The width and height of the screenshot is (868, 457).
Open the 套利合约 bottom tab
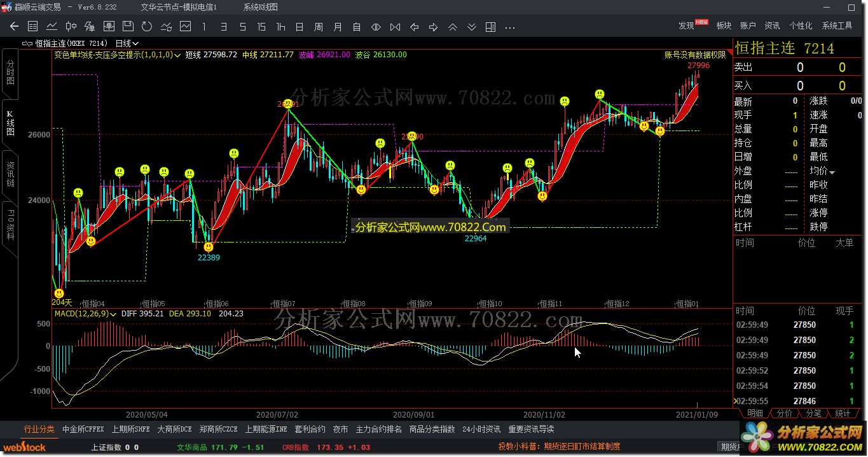coord(310,430)
